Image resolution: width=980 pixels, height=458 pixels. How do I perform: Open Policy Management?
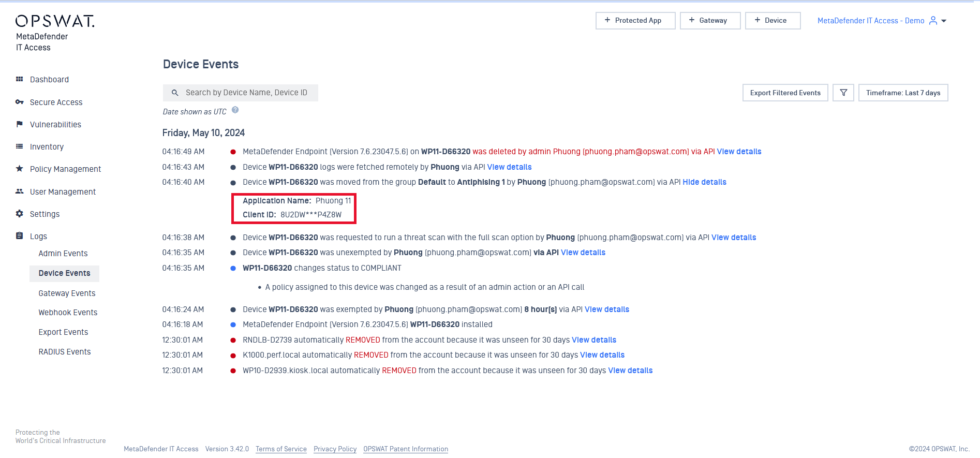65,169
